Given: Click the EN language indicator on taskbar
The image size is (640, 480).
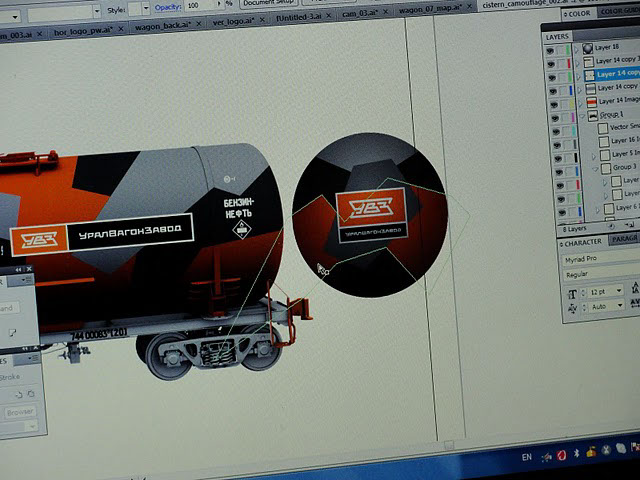Looking at the screenshot, I should 527,457.
